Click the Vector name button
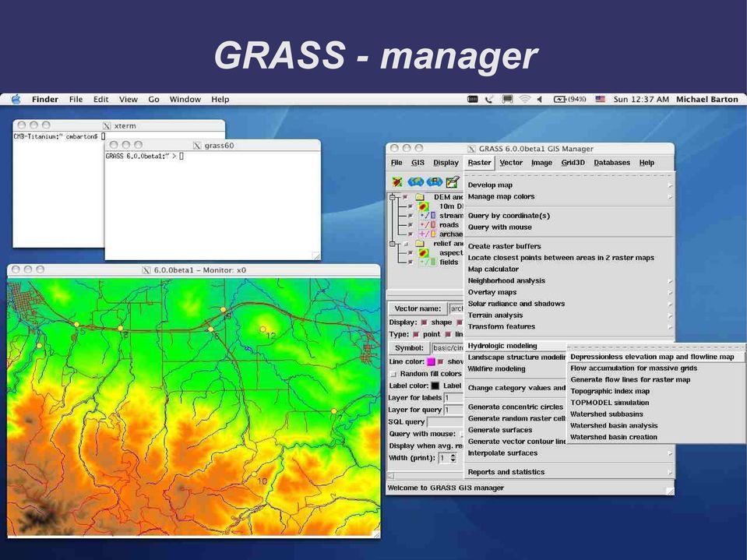 tap(418, 308)
